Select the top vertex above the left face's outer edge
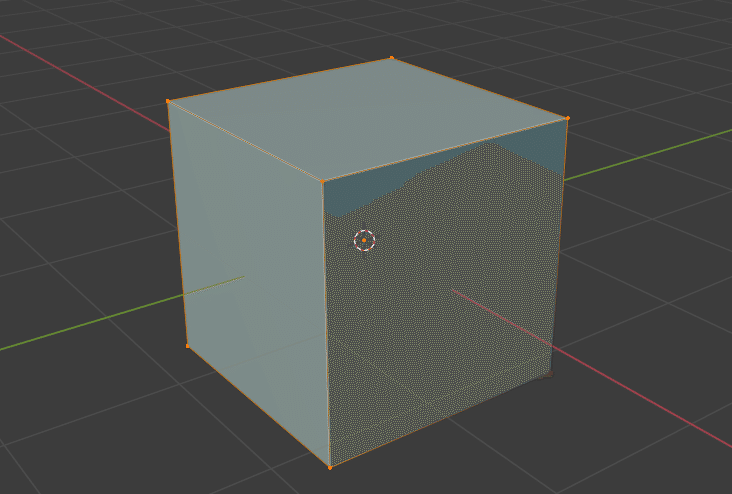Screen dimensions: 732x494 tap(168, 101)
